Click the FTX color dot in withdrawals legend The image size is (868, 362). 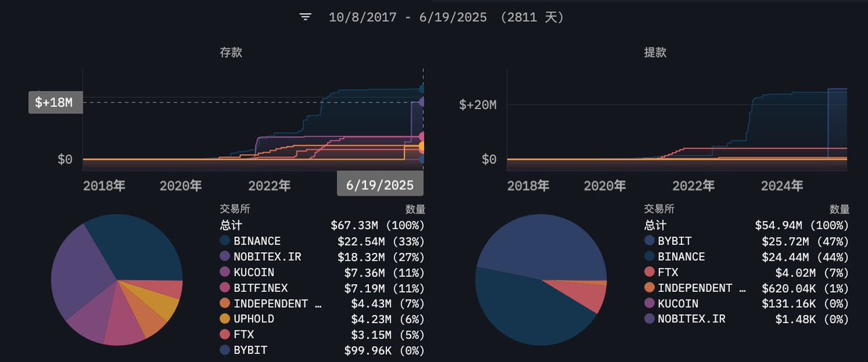pyautogui.click(x=650, y=272)
